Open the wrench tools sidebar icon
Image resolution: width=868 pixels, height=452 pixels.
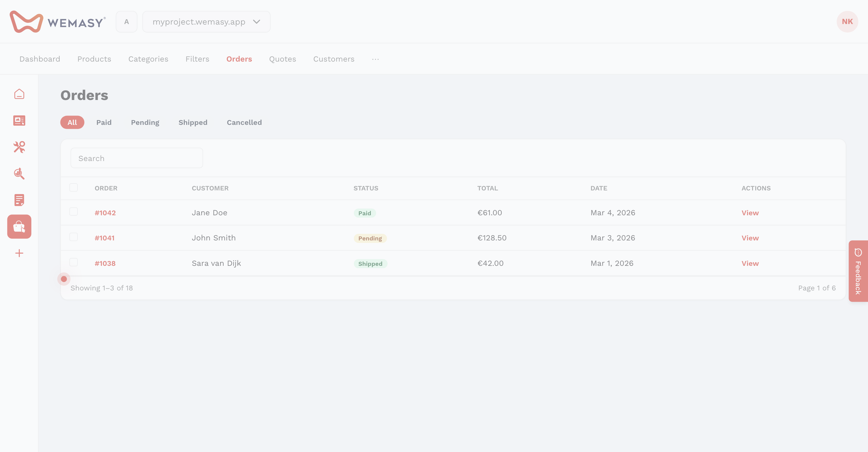tap(19, 147)
